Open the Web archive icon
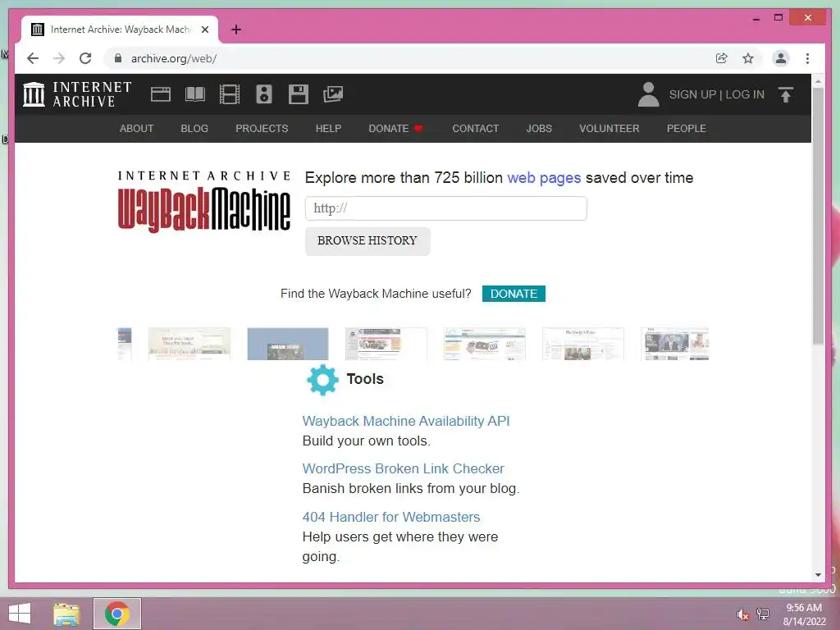Screen dimensions: 840x630 160,94
